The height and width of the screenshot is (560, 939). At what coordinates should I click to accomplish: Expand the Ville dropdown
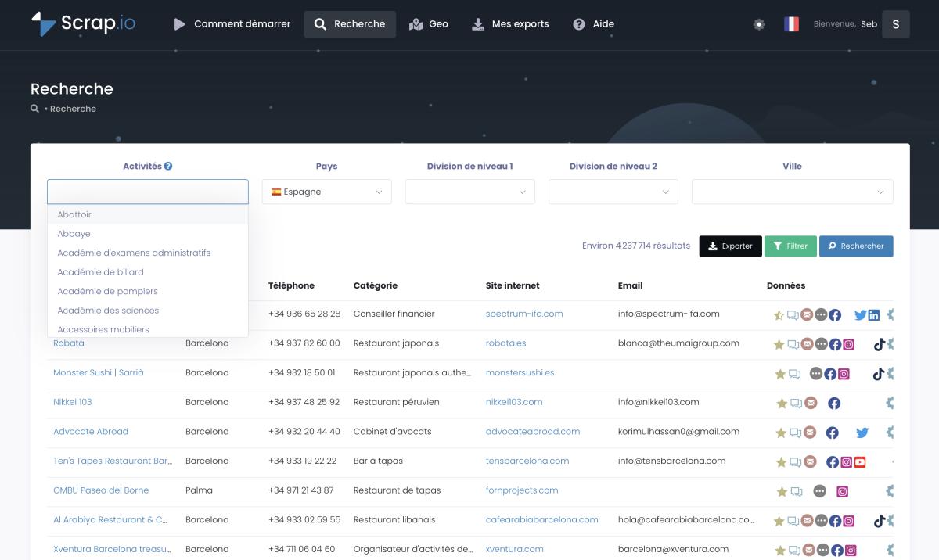(x=792, y=192)
